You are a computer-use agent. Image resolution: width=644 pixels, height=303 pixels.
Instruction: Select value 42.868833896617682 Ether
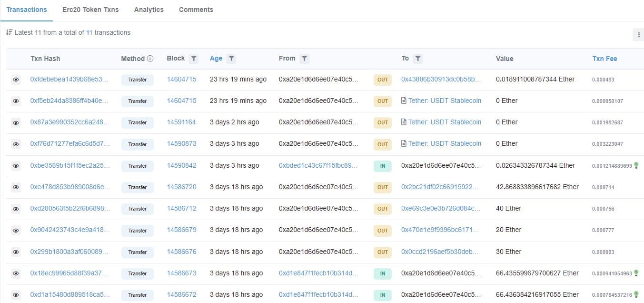tap(537, 187)
